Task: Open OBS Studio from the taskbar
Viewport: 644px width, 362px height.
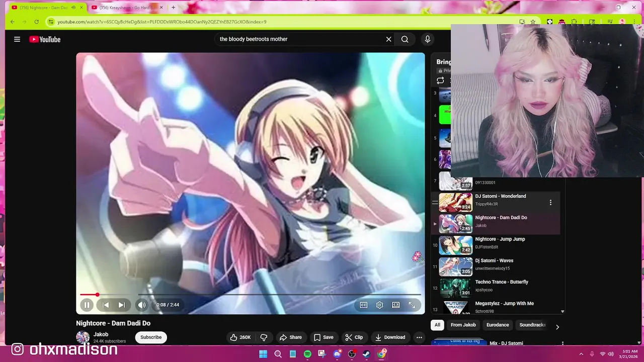Action: pos(352,354)
